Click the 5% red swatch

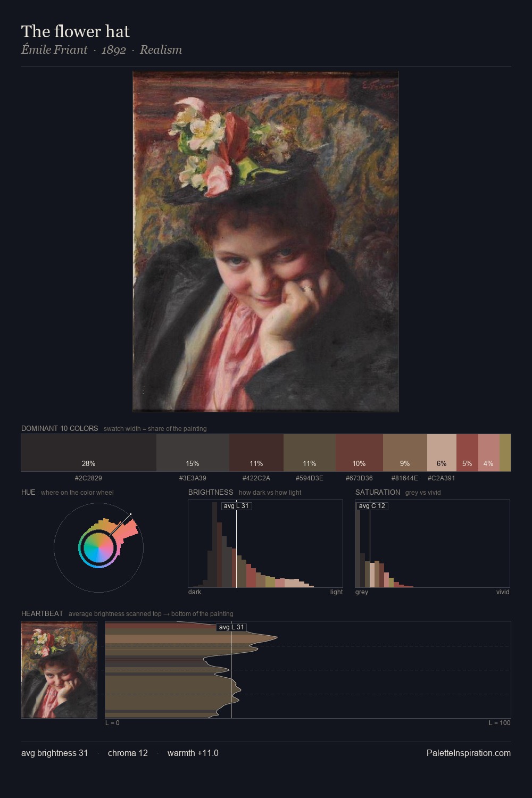[x=467, y=453]
